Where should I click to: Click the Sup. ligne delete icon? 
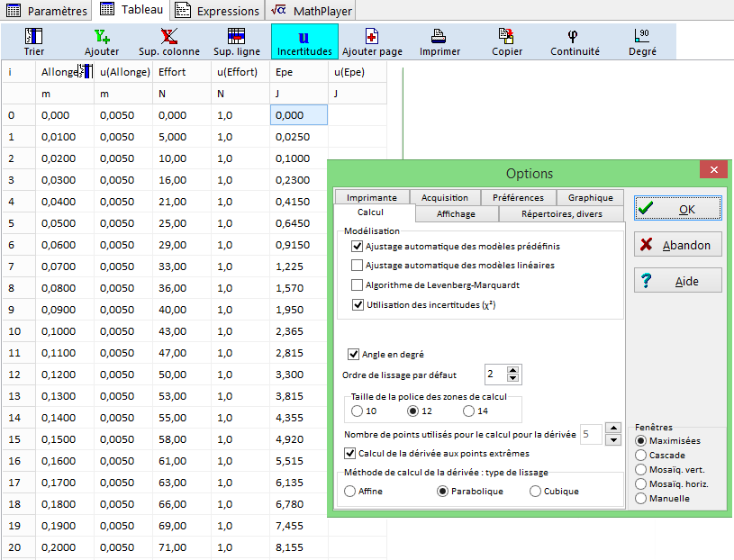[236, 36]
